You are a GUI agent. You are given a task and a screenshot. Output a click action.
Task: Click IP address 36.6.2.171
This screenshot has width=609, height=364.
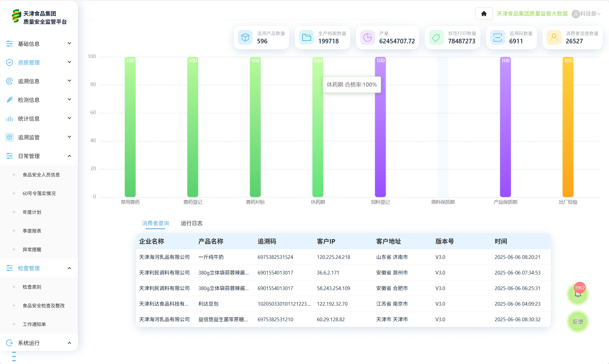(328, 273)
